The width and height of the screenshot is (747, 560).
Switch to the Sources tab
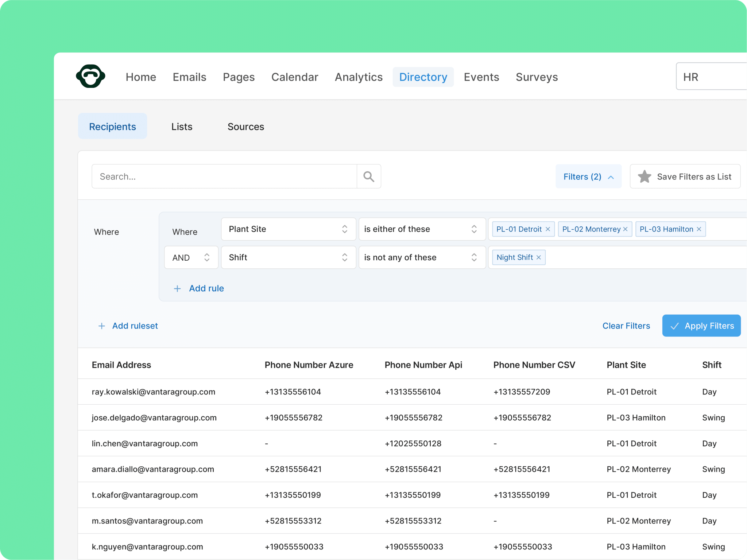[x=246, y=127]
